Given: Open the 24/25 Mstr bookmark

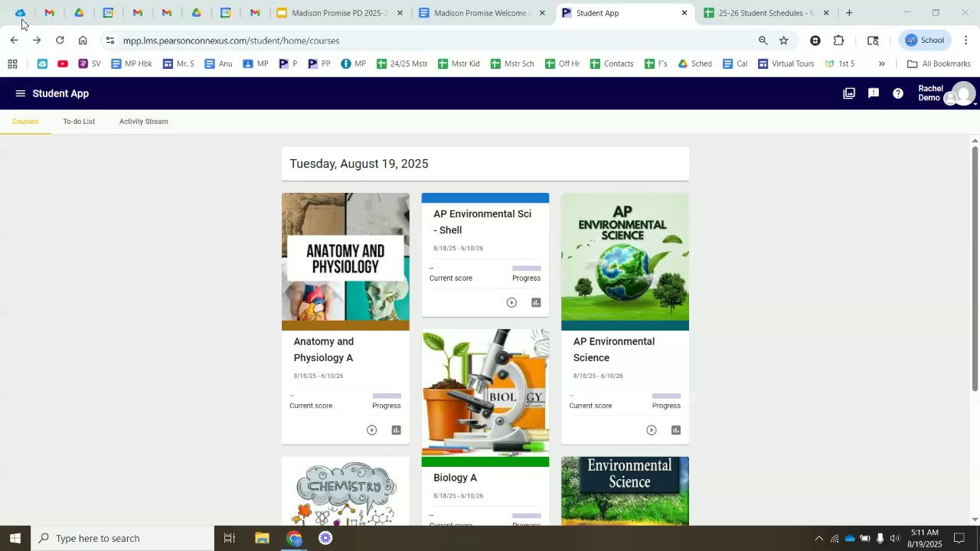Looking at the screenshot, I should click(402, 64).
